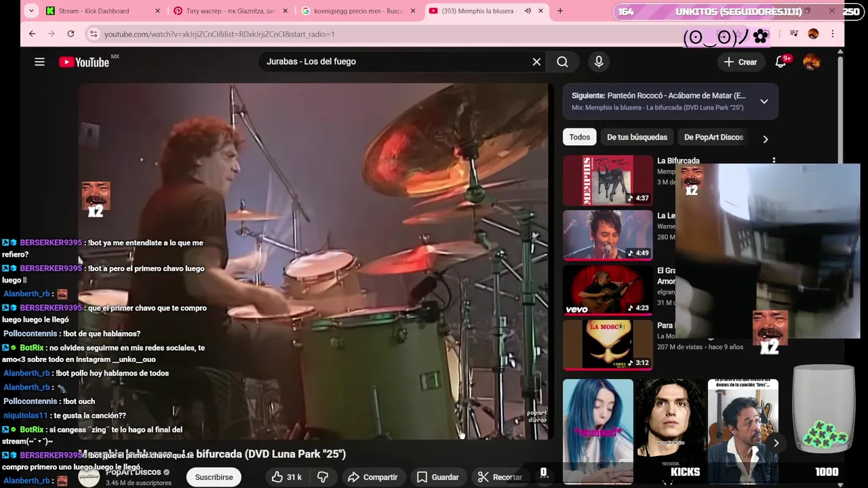Click the search magnifier button
The image size is (868, 488).
coord(562,62)
